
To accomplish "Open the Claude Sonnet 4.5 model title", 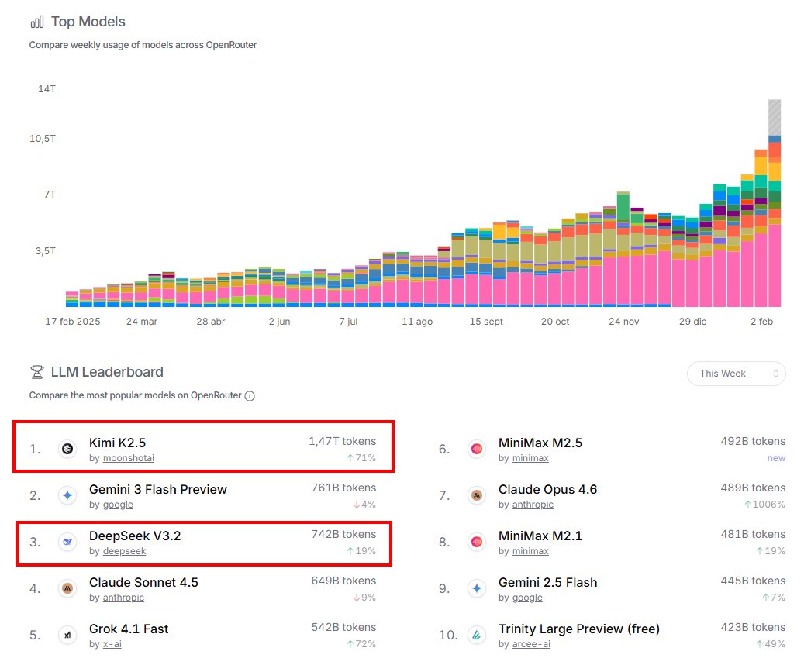I will [x=143, y=583].
